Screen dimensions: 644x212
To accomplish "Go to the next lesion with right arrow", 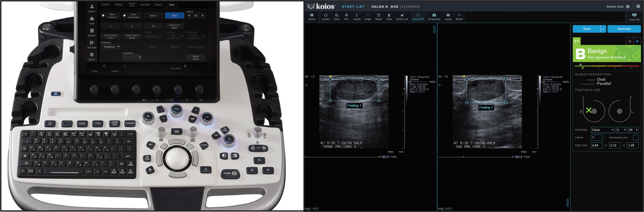I will (203, 16).
